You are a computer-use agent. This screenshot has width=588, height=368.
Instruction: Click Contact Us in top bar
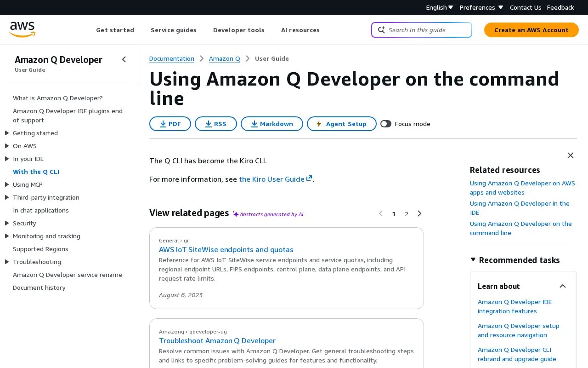(526, 7)
